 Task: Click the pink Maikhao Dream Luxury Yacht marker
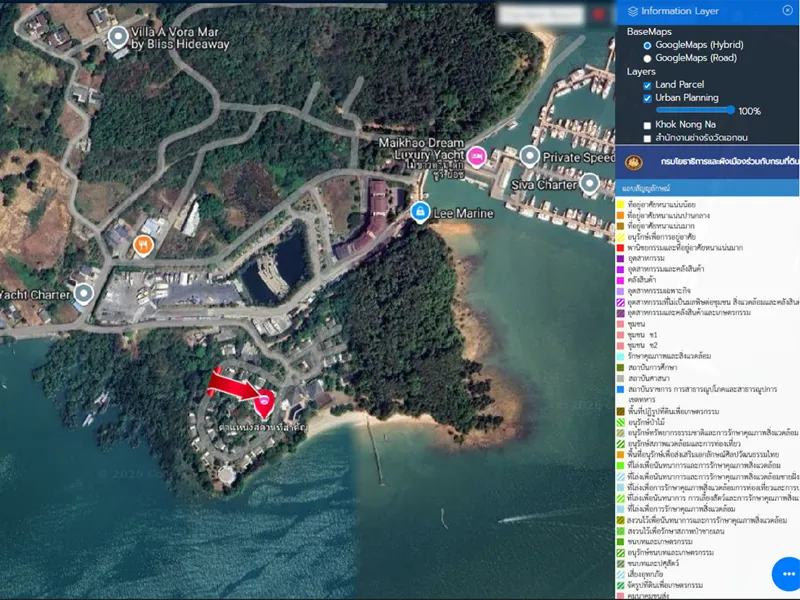coord(478,156)
